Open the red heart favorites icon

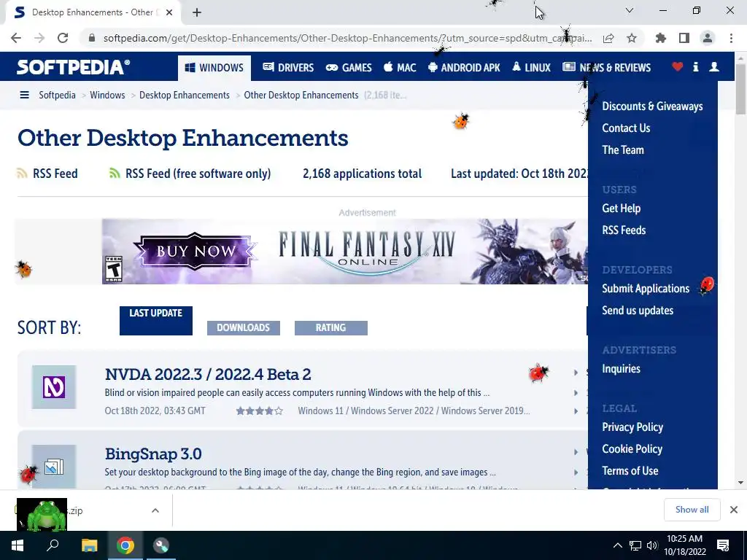(678, 67)
